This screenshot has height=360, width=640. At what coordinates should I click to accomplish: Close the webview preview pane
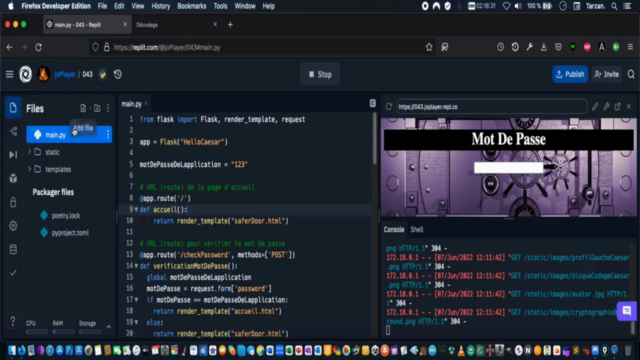(x=629, y=107)
